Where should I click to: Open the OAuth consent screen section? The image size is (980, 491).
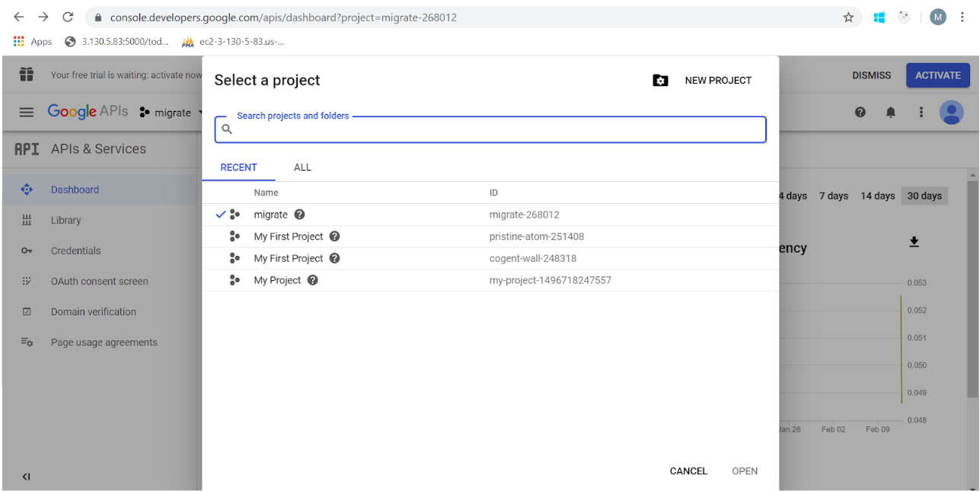[x=94, y=280]
